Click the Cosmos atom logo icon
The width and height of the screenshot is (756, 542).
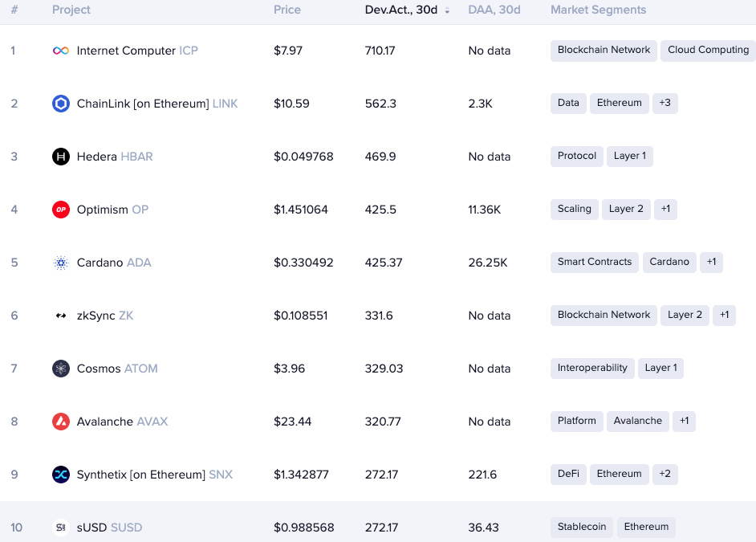(61, 369)
